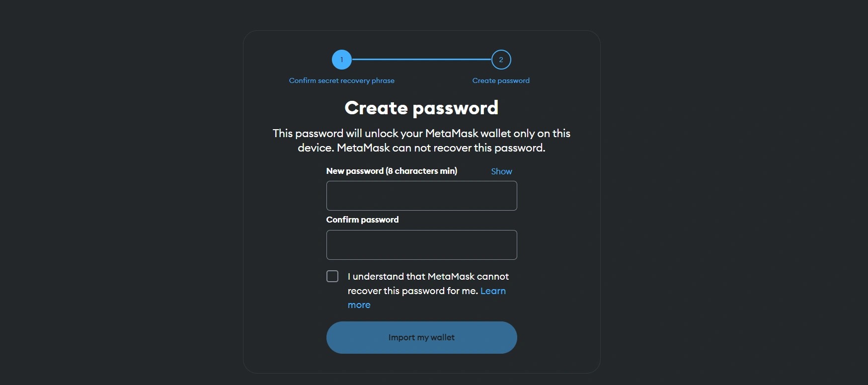Select the 'Confirm secret recovery phrase' step label
Image resolution: width=868 pixels, height=385 pixels.
click(x=342, y=80)
